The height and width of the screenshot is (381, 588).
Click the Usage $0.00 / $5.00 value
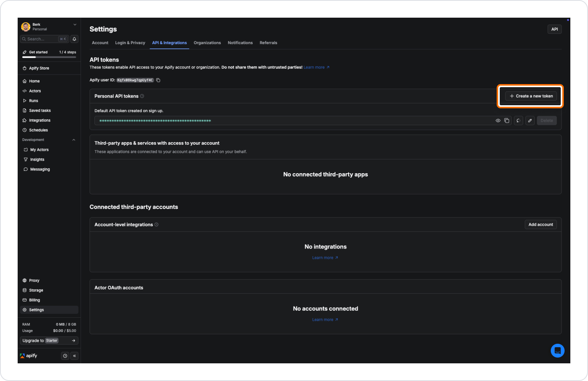tap(64, 331)
